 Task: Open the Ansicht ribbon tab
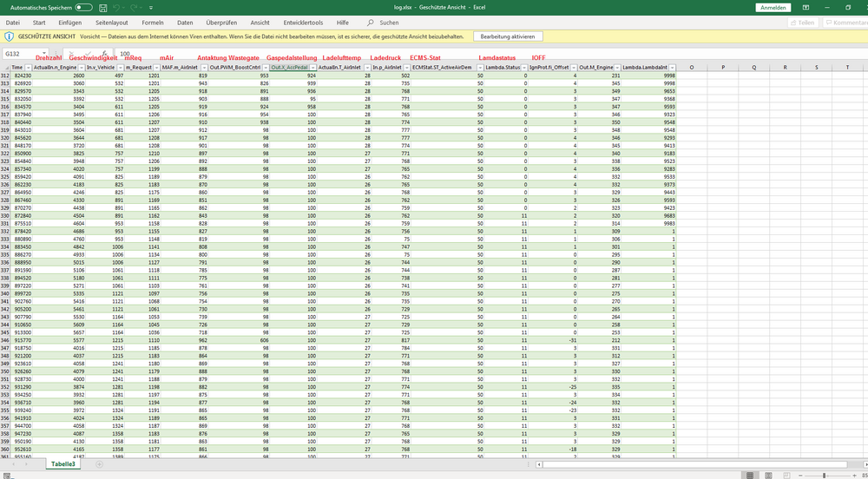tap(260, 23)
